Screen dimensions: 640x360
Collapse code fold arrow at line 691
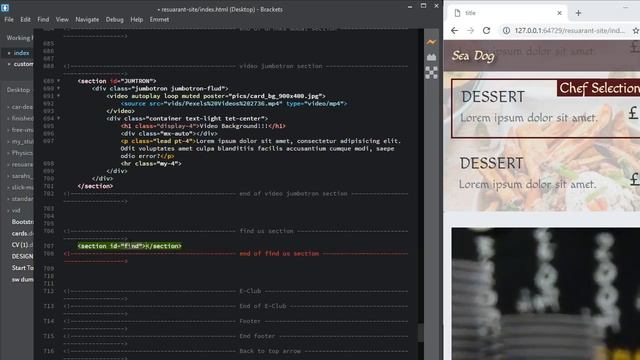click(58, 96)
